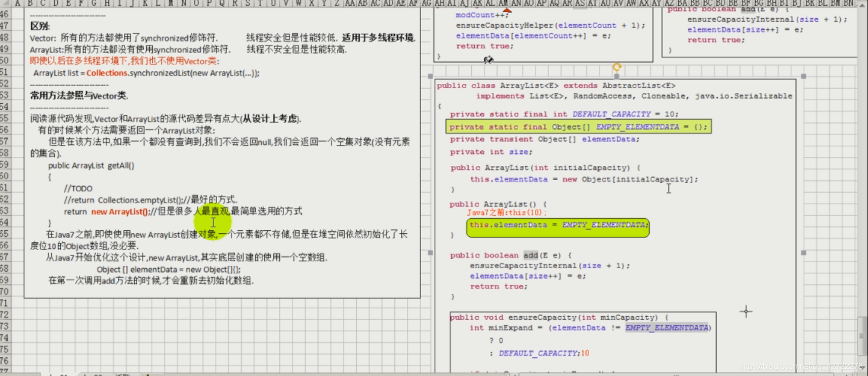This screenshot has height=376, width=868.
Task: Click 'this.elementData = new Object[initialCapacity];'
Action: 584,179
